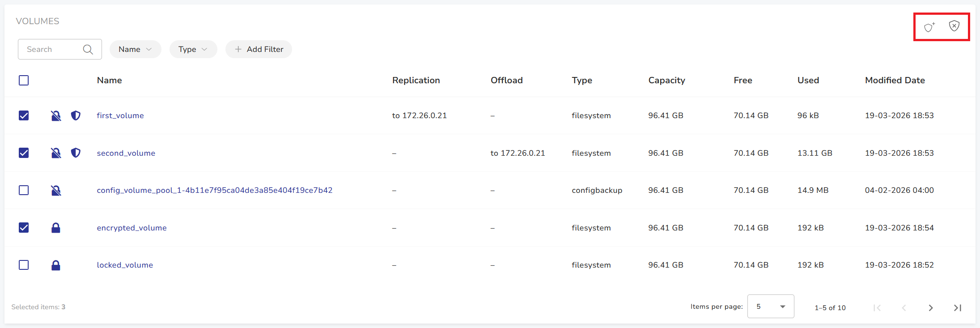Open the Items per page dropdown

pyautogui.click(x=770, y=307)
